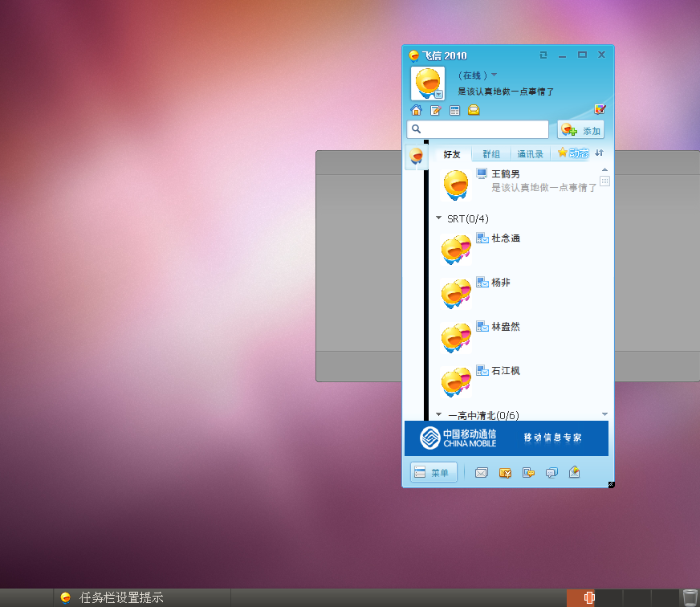Click the contact list scroll-up arrow
Viewport: 700px width, 607px height.
604,169
